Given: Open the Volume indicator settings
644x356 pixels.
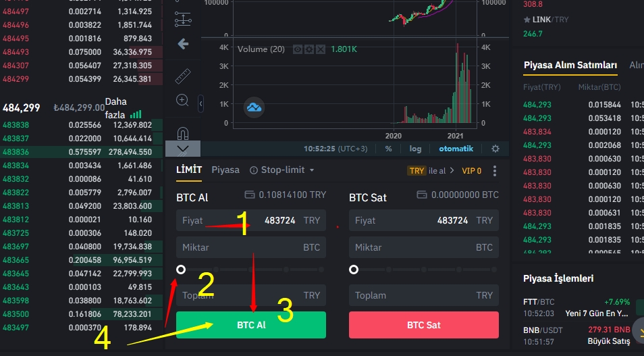Looking at the screenshot, I should (x=309, y=49).
